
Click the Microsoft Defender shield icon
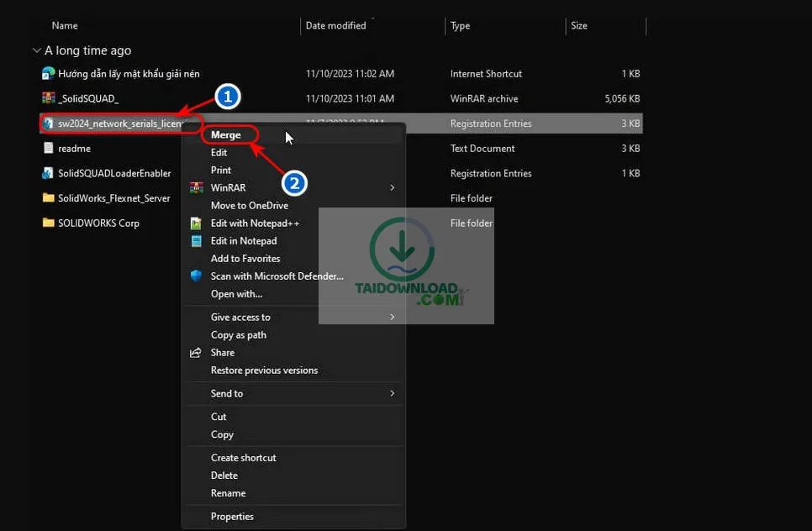click(196, 276)
